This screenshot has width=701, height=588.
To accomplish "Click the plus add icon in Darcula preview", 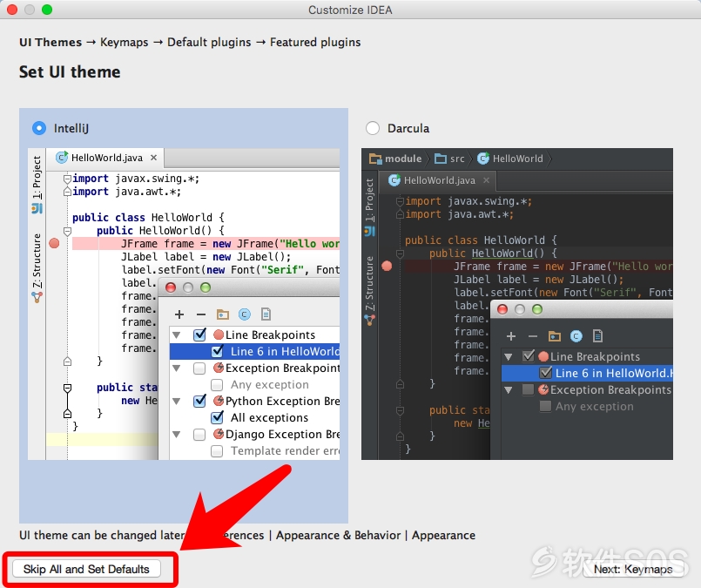I will click(x=511, y=336).
